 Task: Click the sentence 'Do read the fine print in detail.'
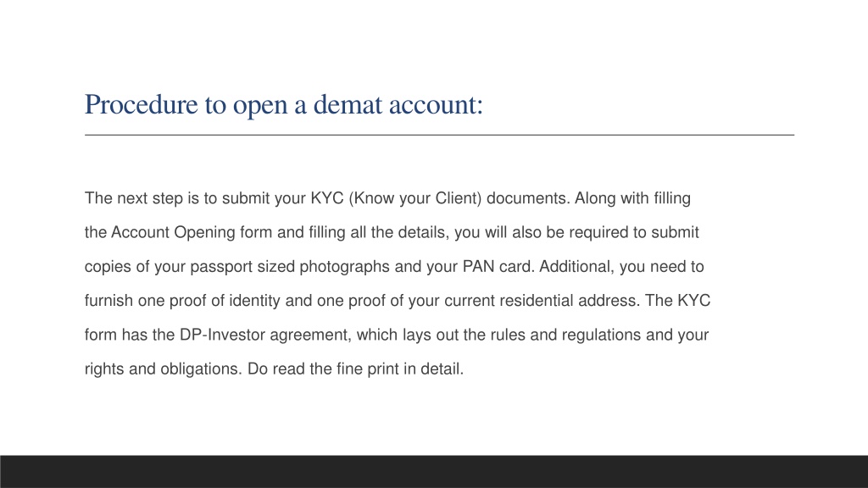click(x=355, y=369)
